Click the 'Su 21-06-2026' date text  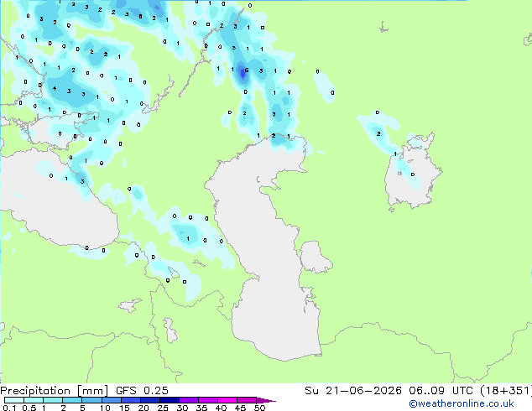tap(353, 391)
